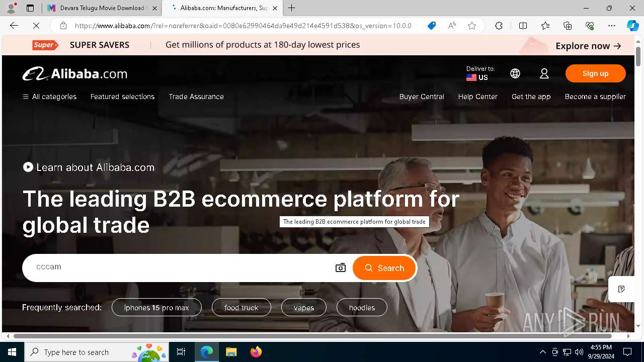Click the taskbar search box
644x362 pixels.
tap(96, 352)
